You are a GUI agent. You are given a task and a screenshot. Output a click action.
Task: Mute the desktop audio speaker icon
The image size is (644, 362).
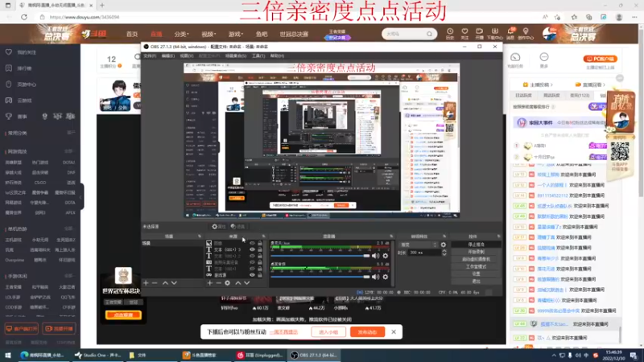point(375,277)
